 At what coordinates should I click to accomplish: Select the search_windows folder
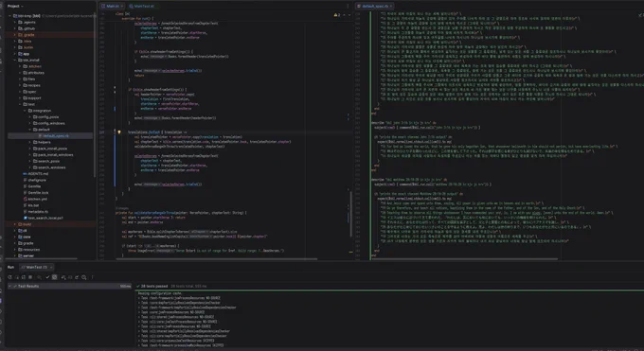tap(49, 167)
